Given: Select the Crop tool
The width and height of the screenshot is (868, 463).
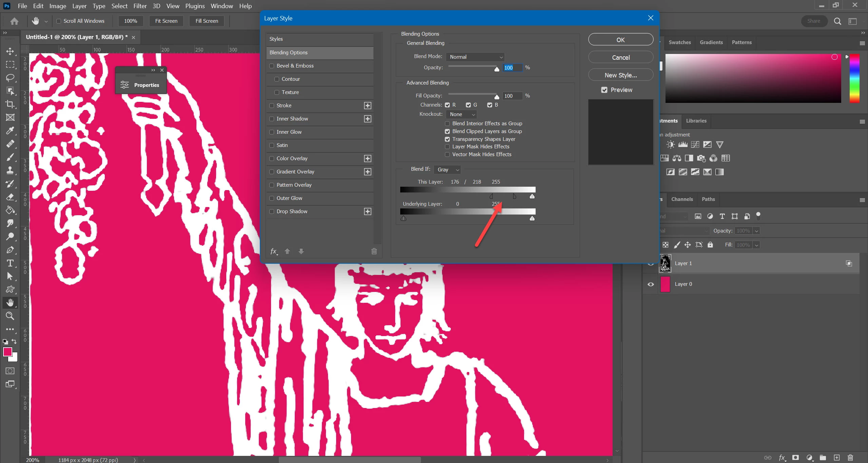Looking at the screenshot, I should tap(10, 104).
